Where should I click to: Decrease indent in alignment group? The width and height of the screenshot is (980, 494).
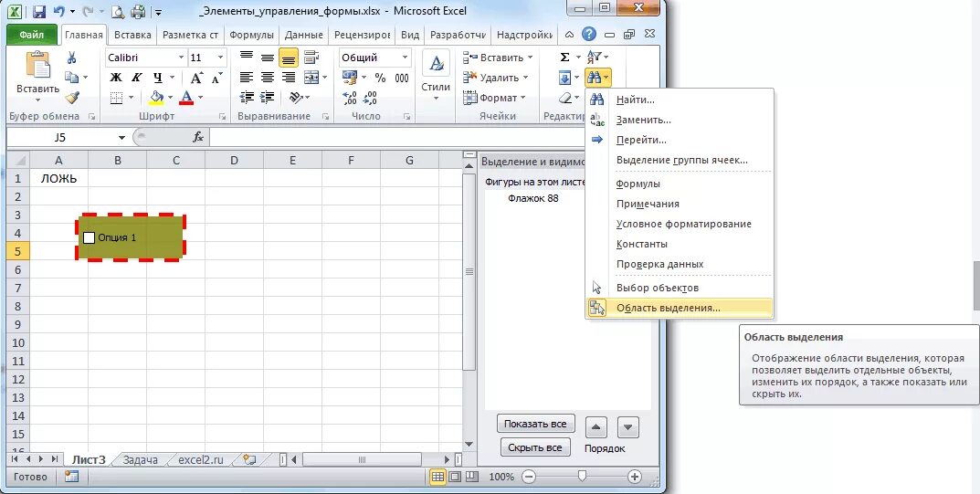247,98
